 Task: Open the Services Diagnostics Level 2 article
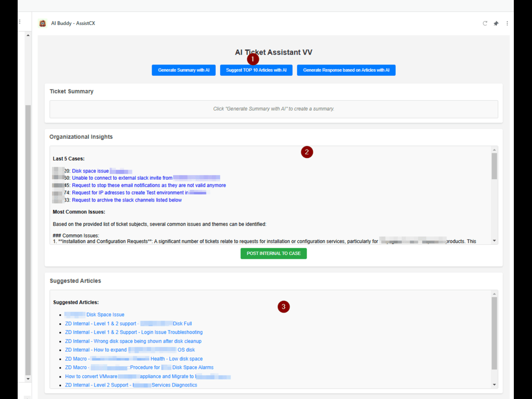(131, 385)
